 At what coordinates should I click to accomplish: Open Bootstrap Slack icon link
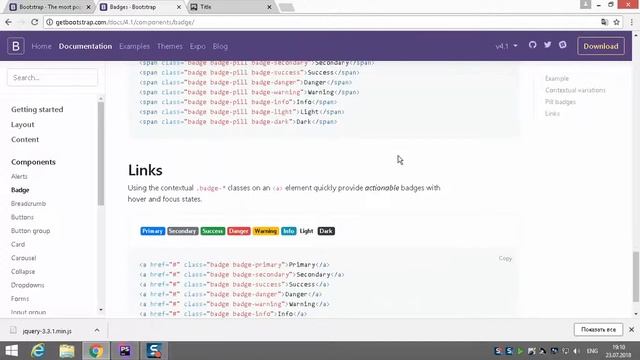(562, 45)
